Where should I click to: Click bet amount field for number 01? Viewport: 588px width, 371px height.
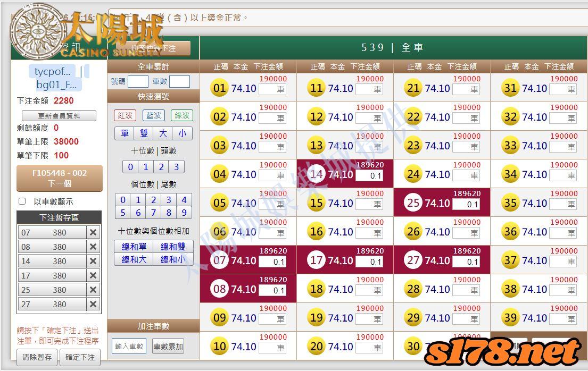272,89
